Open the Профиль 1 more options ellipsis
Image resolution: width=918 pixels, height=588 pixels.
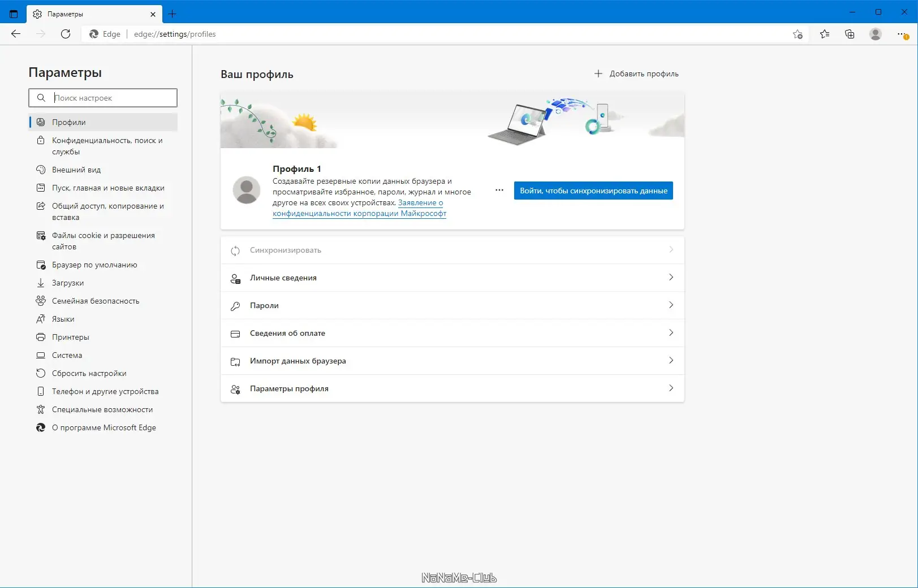[499, 191]
